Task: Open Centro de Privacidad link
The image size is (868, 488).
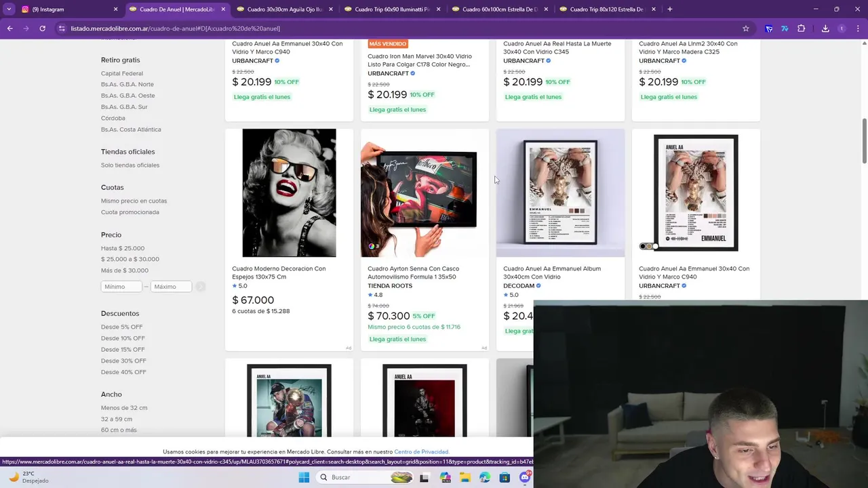Action: coord(421,451)
